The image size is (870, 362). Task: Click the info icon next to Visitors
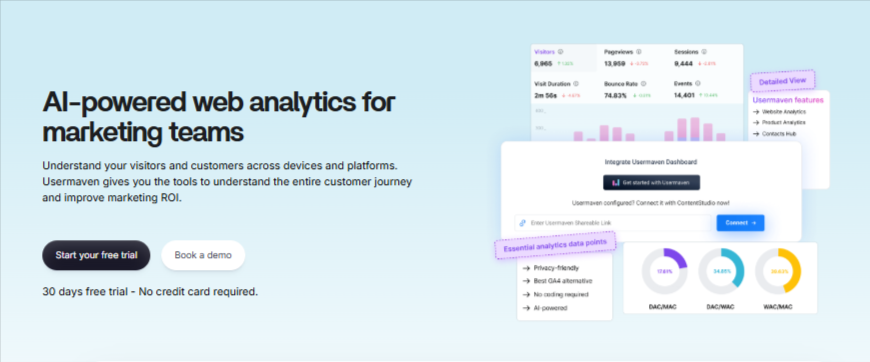coord(560,52)
